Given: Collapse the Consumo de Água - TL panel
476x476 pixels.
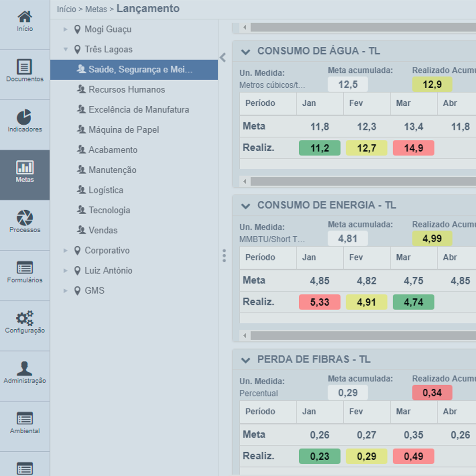Looking at the screenshot, I should [245, 52].
